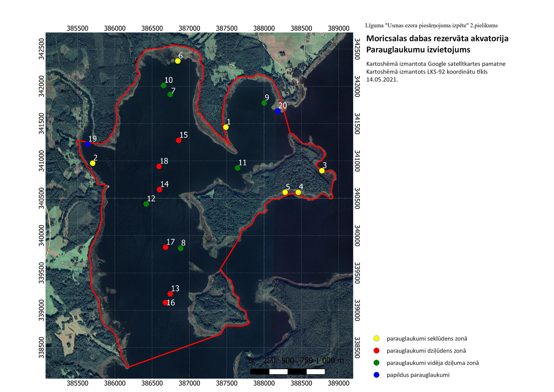The height and width of the screenshot is (392, 554).
Task: Click yellow sampling point 6
Action: [x=178, y=61]
